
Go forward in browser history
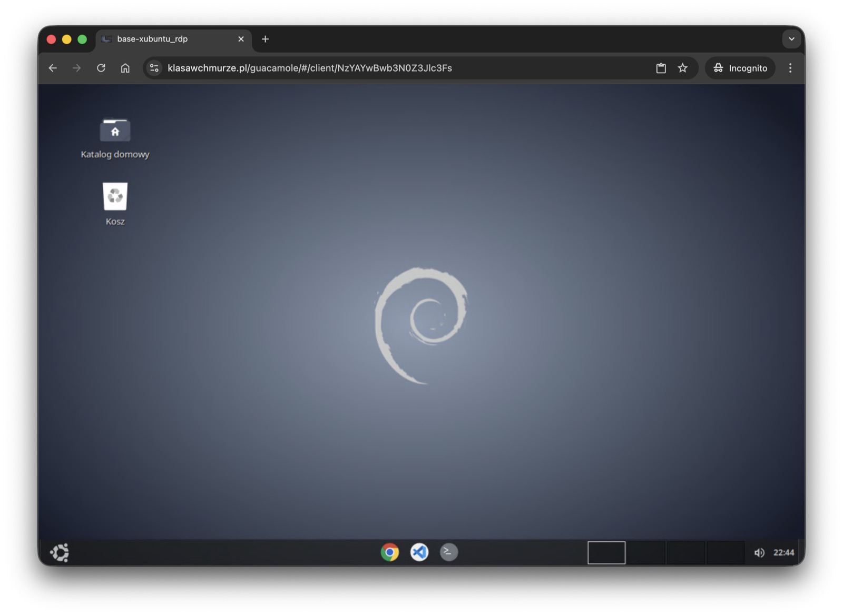tap(77, 68)
